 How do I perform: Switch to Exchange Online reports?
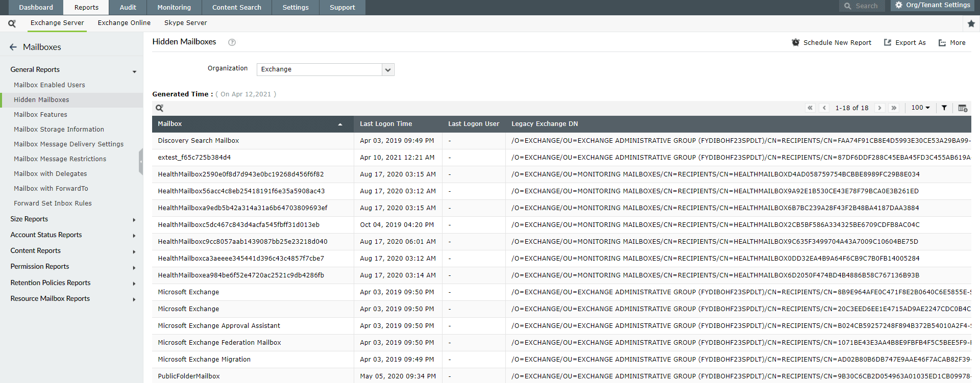(124, 23)
